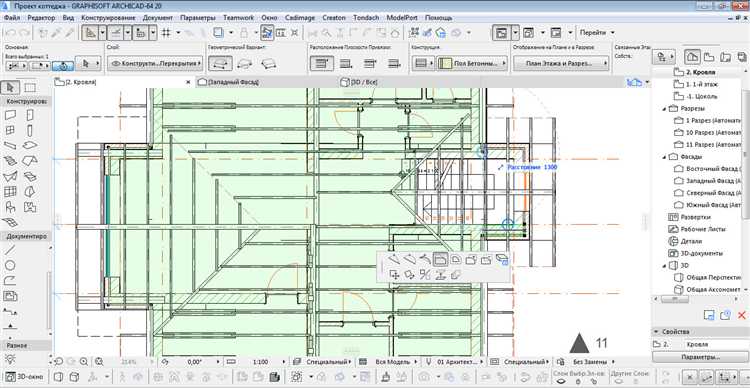Click the zoom in magnifier icon
750x388 pixels.
pos(84,362)
